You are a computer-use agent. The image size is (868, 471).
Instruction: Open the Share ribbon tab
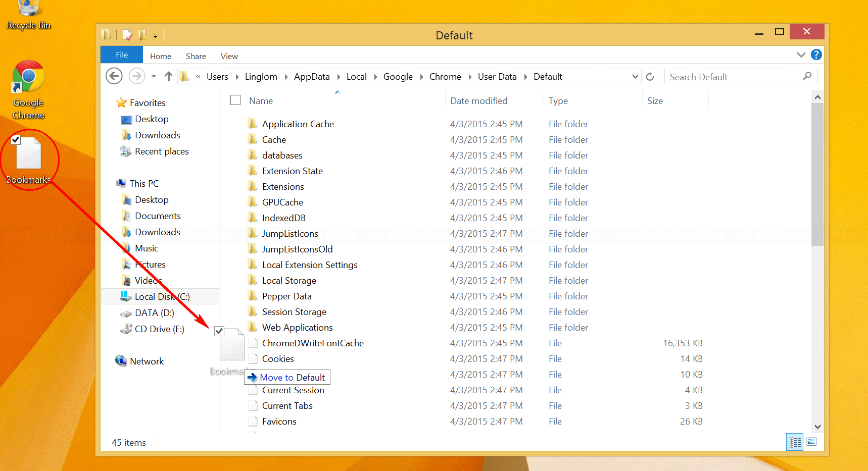(196, 56)
